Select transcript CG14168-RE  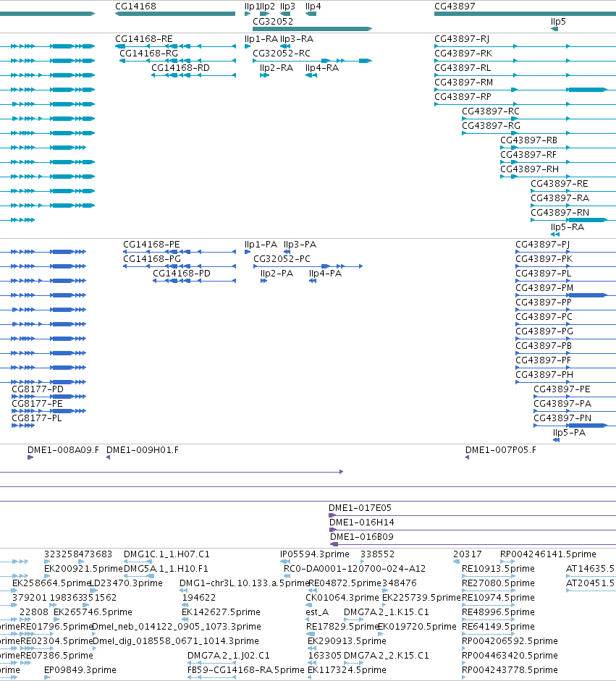175,46
